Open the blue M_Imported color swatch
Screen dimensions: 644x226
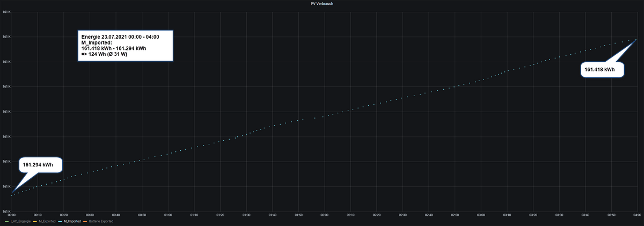pyautogui.click(x=60, y=221)
